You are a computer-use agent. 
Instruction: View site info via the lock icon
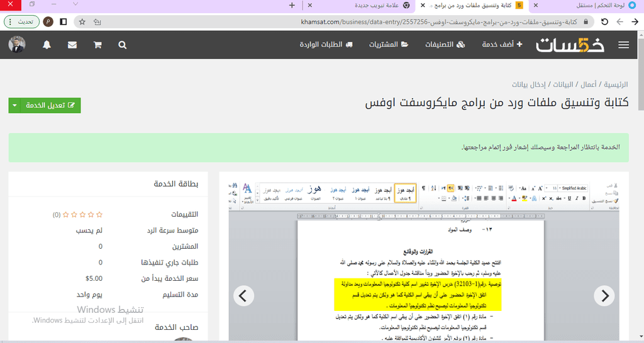pos(586,22)
